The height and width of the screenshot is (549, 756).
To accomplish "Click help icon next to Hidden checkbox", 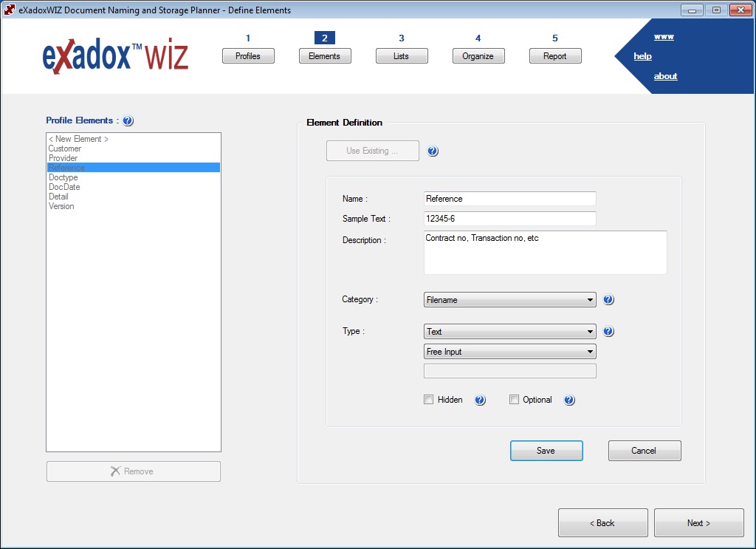I will tap(480, 400).
